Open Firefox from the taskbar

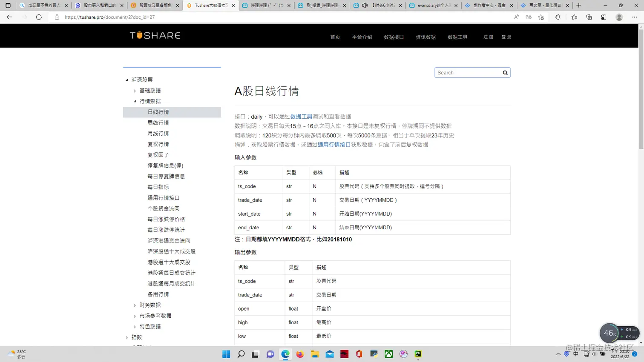(300, 353)
